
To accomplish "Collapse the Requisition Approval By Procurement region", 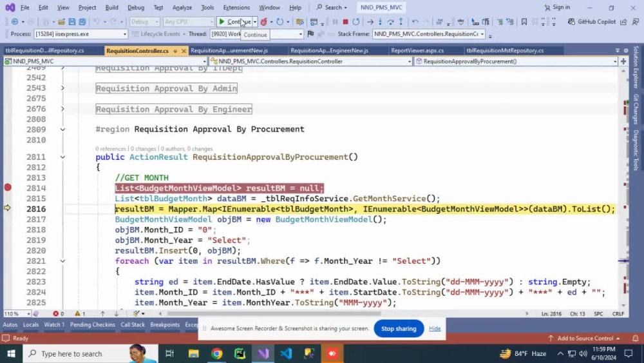I will tap(62, 130).
